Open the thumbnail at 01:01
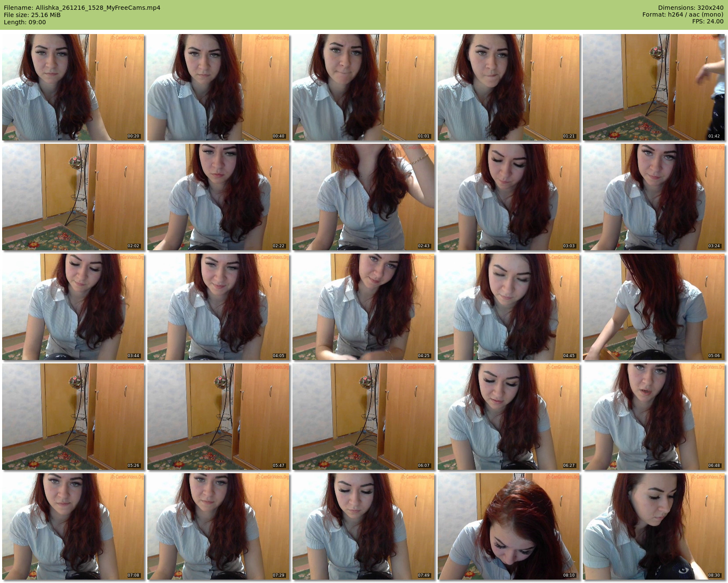Image resolution: width=728 pixels, height=583 pixels. coord(364,87)
